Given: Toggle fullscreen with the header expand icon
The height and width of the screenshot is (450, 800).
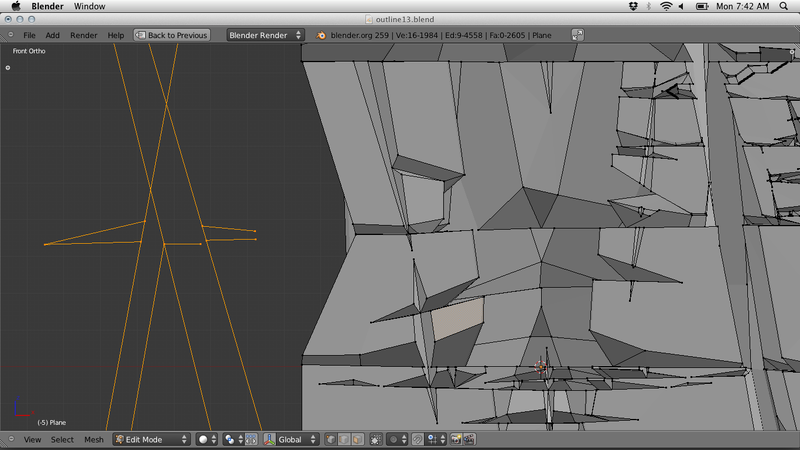Looking at the screenshot, I should pos(577,35).
